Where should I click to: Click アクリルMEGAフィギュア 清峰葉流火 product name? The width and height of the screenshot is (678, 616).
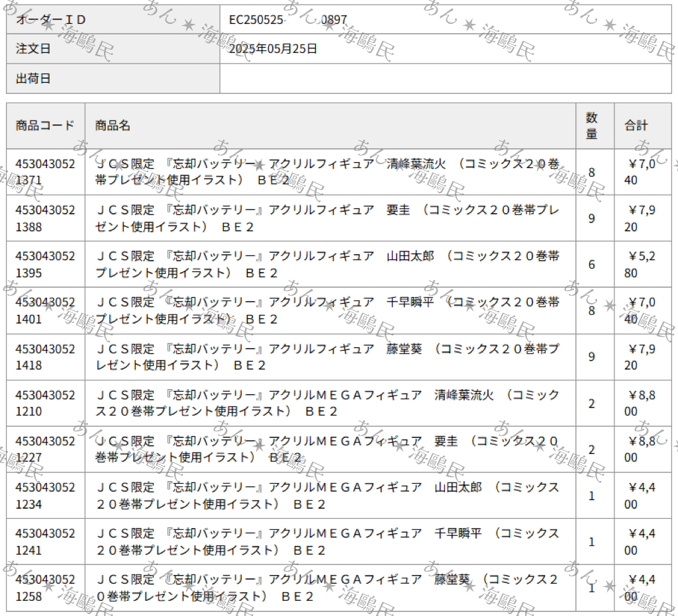327,403
